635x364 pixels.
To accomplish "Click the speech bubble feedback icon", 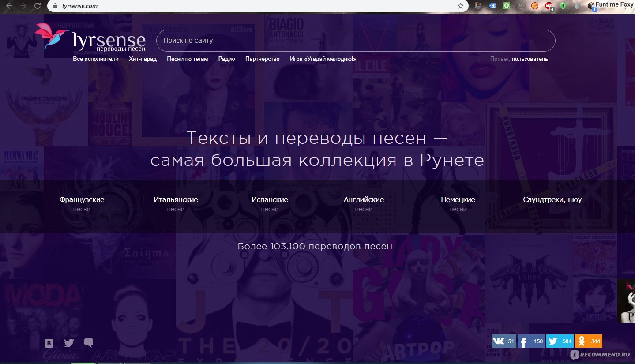I will (x=89, y=343).
